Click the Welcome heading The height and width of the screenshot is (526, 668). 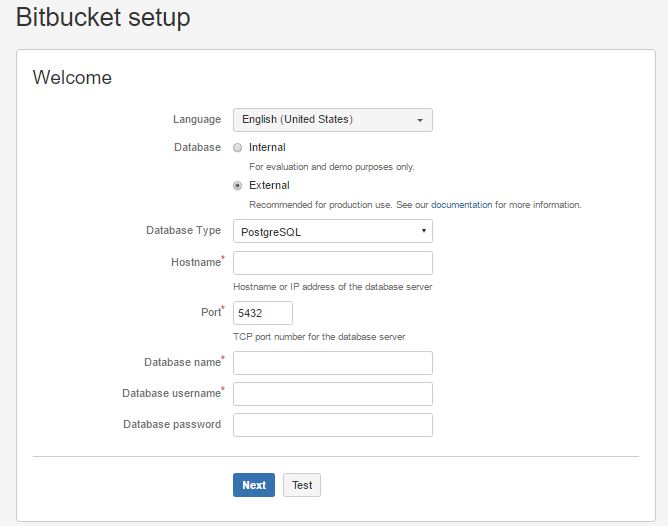point(72,77)
